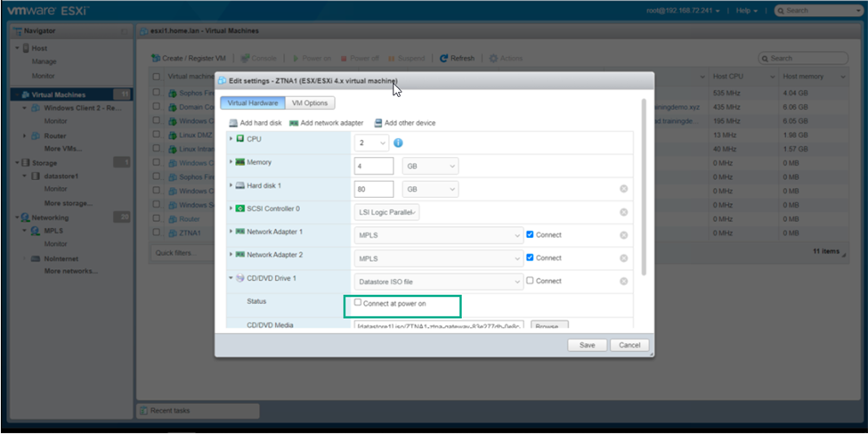Click the Refresh toolbar icon
The image size is (868, 434).
pos(444,58)
